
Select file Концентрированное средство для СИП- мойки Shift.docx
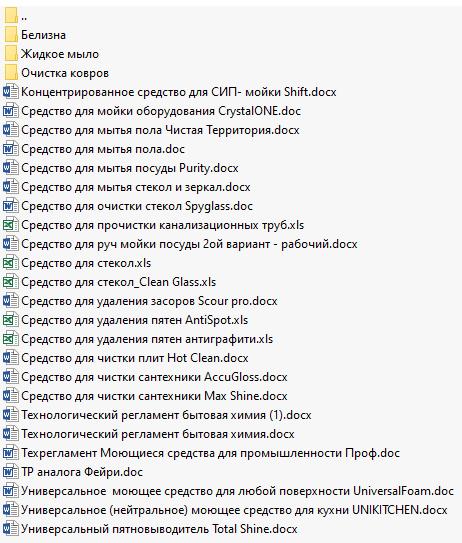tap(179, 92)
